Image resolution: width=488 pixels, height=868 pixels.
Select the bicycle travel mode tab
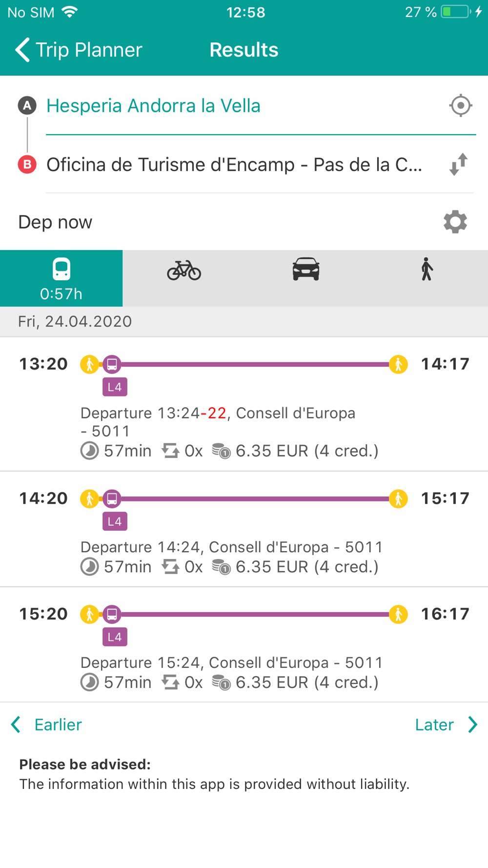pyautogui.click(x=184, y=270)
